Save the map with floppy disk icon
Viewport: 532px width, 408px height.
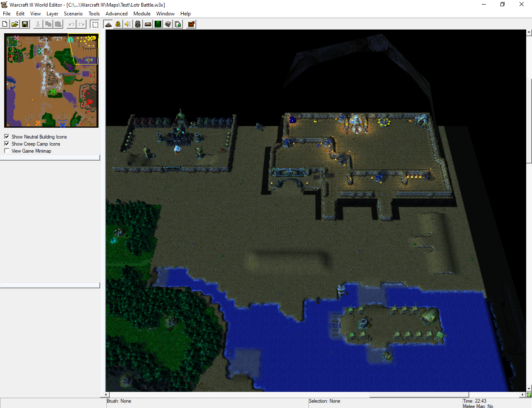25,24
